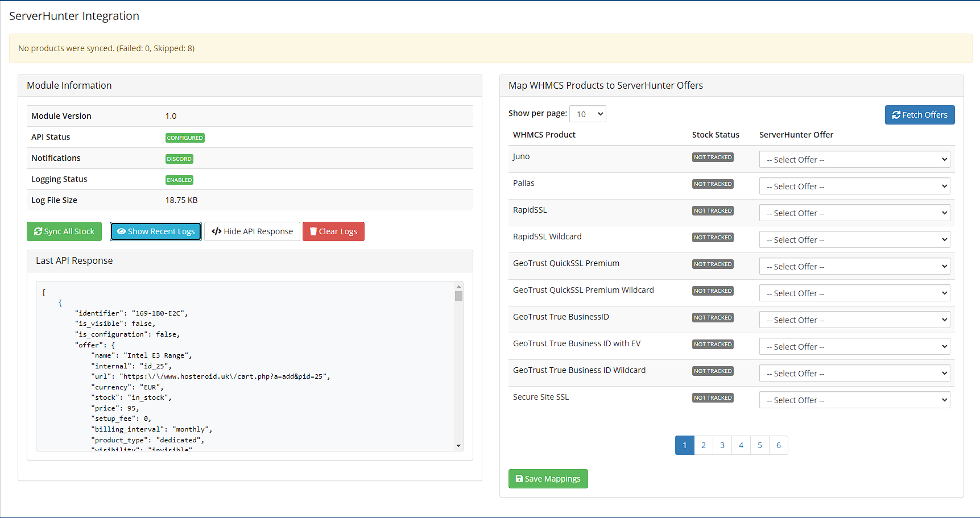
Task: Click the hosteroid.uk cart URL in response
Action: pyautogui.click(x=225, y=376)
